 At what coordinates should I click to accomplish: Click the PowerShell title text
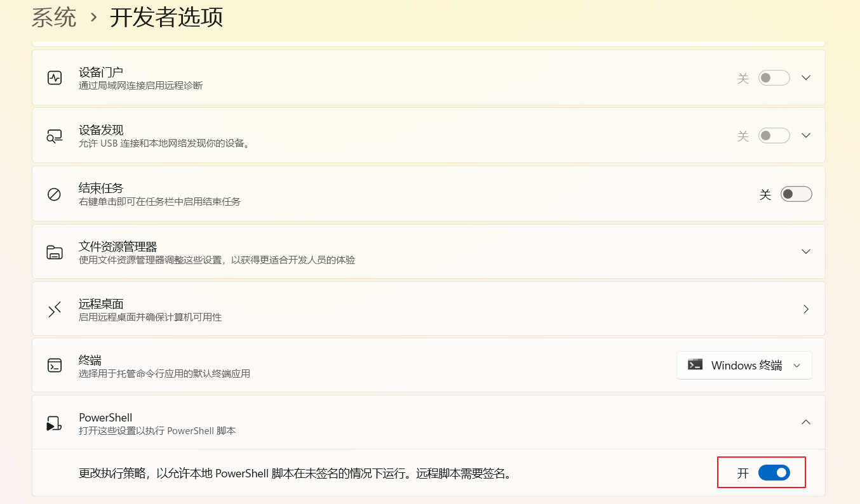(105, 418)
